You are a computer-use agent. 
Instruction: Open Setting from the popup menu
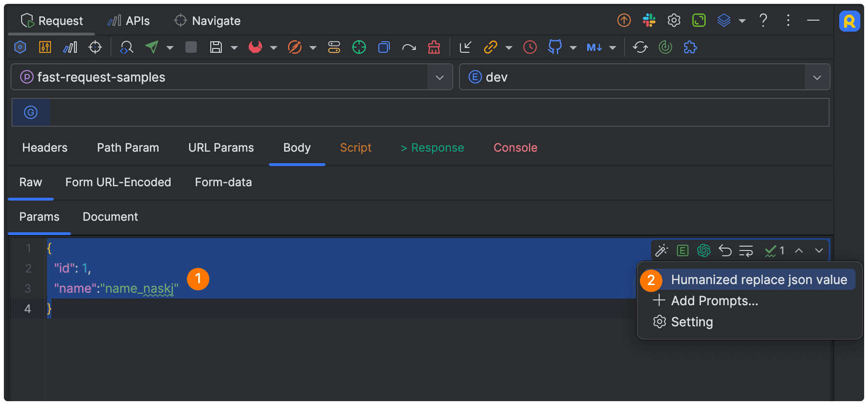point(691,322)
